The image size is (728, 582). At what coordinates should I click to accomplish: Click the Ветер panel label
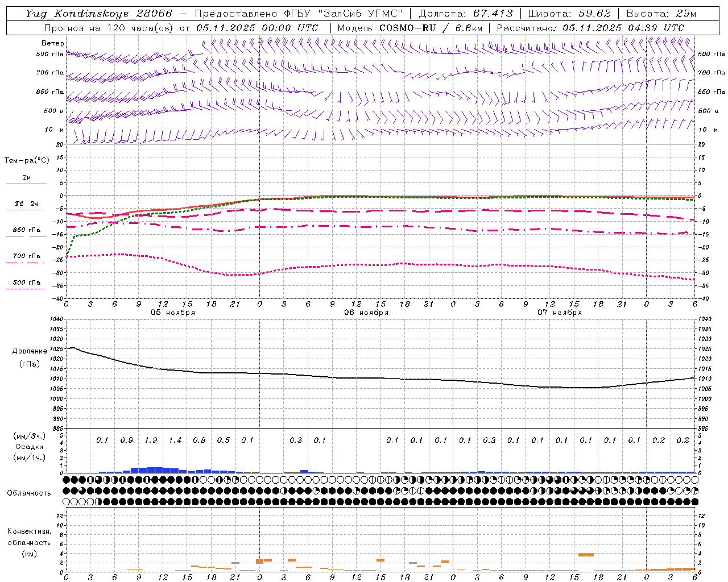53,43
